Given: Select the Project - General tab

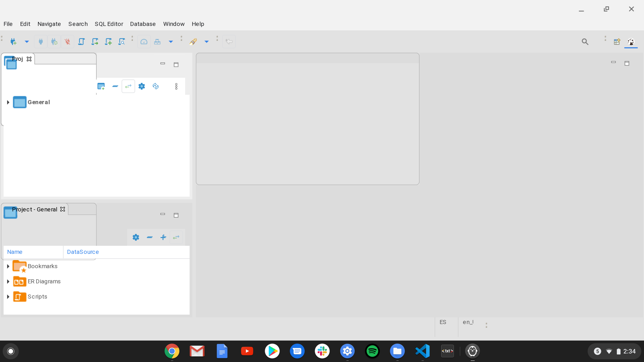Looking at the screenshot, I should point(35,209).
